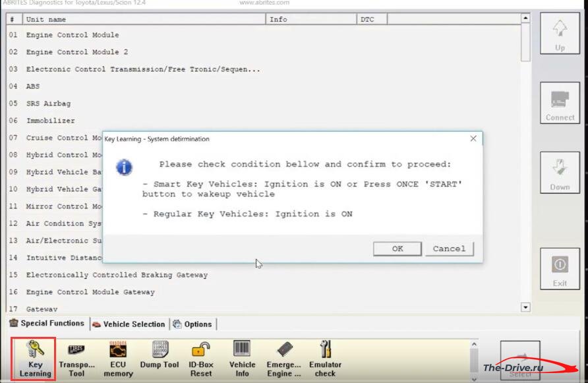Start the Dump Tool

pyautogui.click(x=160, y=355)
